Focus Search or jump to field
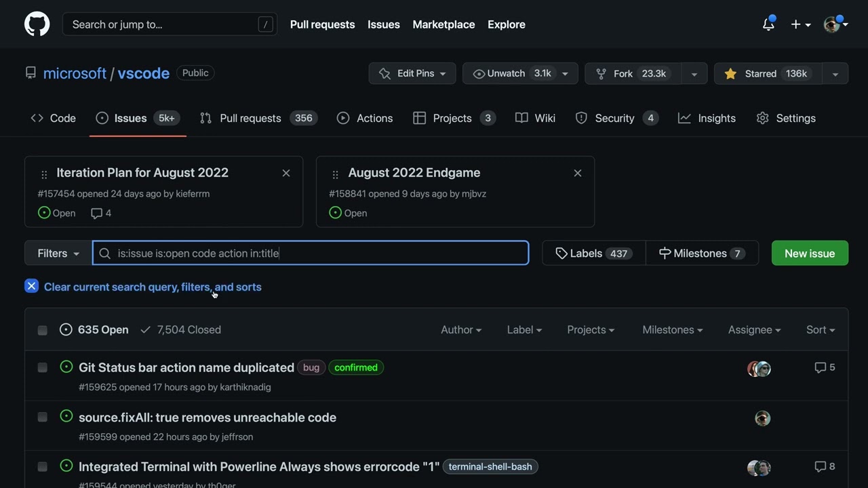This screenshot has width=868, height=488. click(x=170, y=24)
